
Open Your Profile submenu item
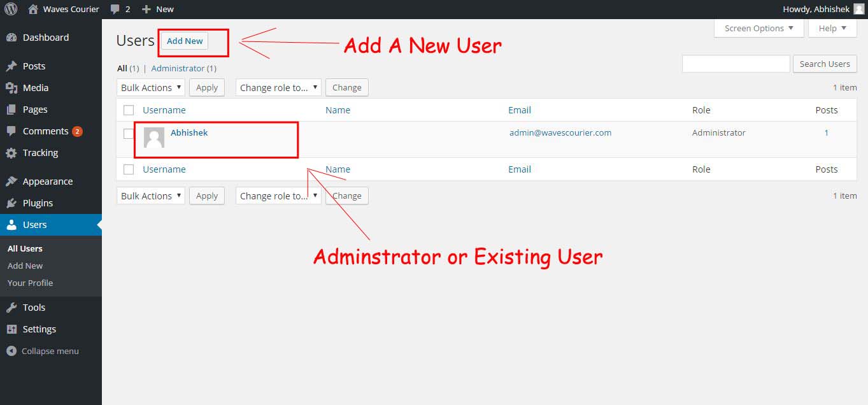tap(30, 283)
